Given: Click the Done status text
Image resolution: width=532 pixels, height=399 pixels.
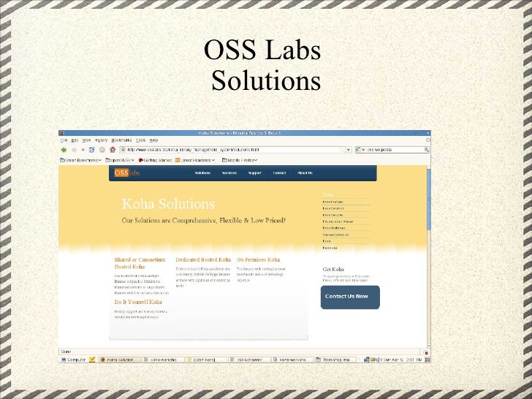Looking at the screenshot, I should click(x=66, y=351).
